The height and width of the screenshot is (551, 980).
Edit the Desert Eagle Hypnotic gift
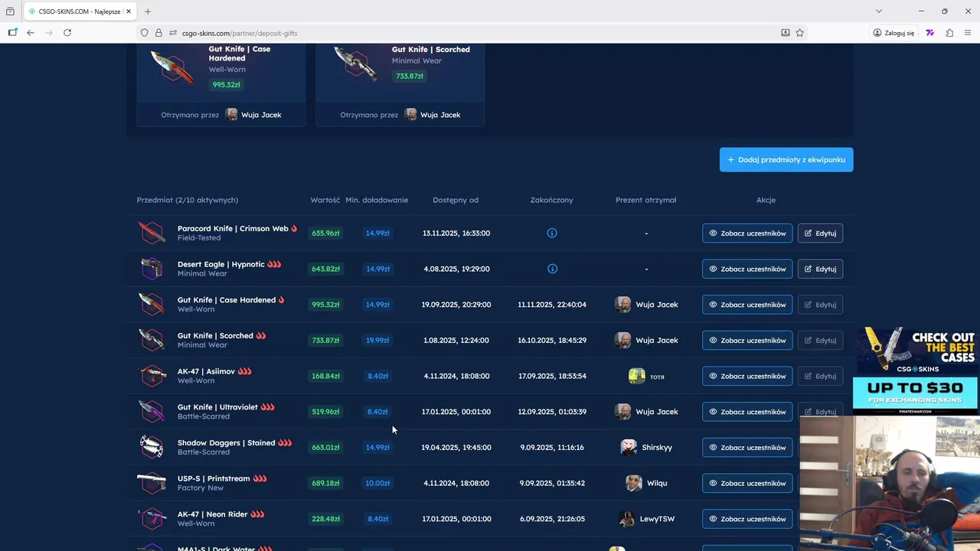(x=820, y=269)
